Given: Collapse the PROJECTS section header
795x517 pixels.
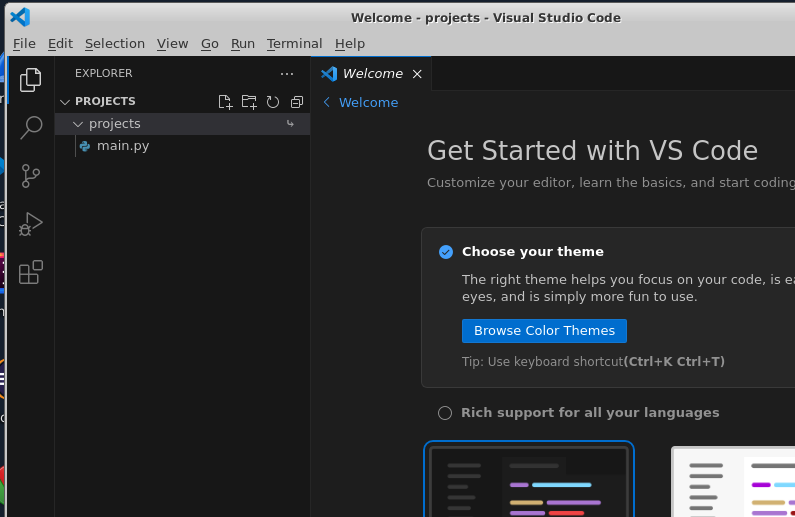Looking at the screenshot, I should tap(104, 101).
